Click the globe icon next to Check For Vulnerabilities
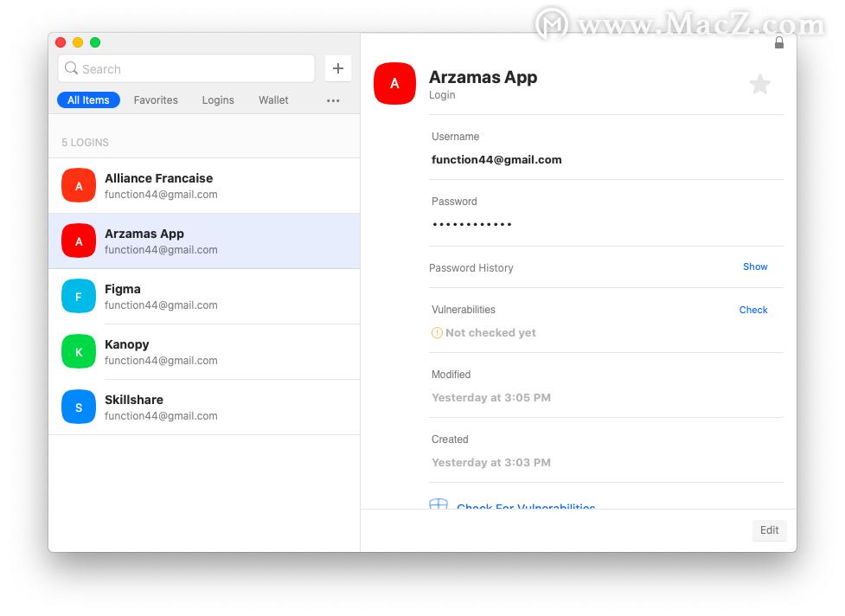 point(438,504)
